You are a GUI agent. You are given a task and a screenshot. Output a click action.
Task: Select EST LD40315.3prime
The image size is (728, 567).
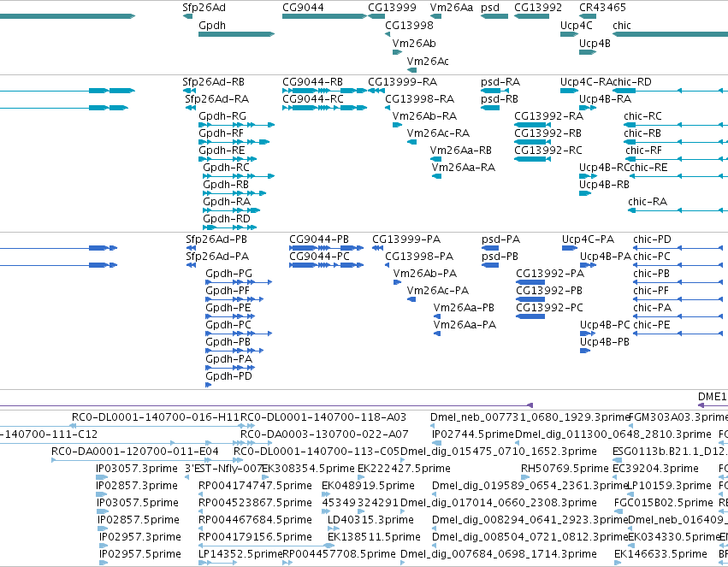370,520
